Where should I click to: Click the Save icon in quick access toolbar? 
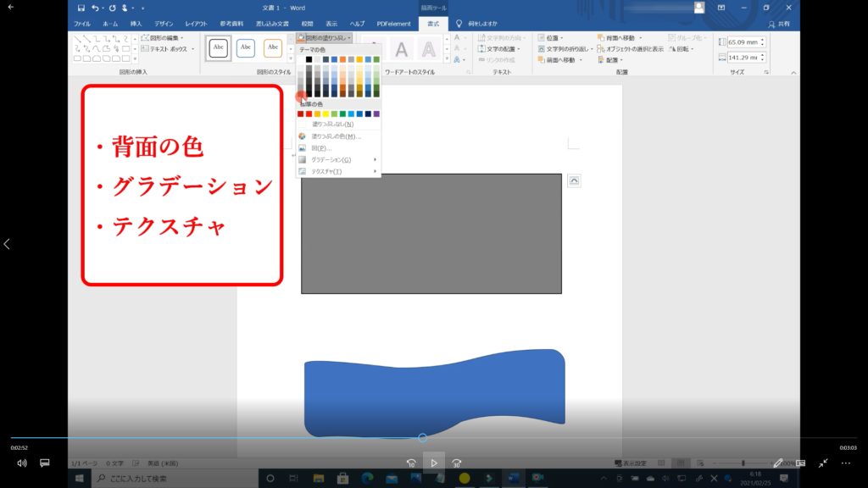click(81, 8)
